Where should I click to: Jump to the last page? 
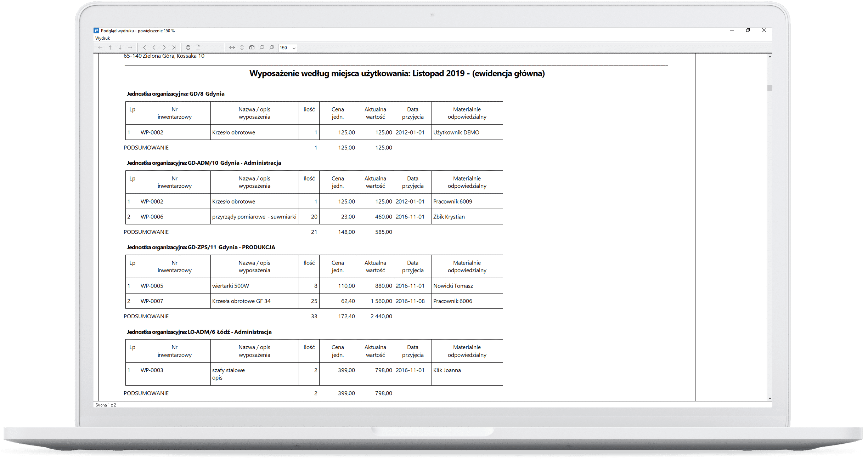(174, 47)
